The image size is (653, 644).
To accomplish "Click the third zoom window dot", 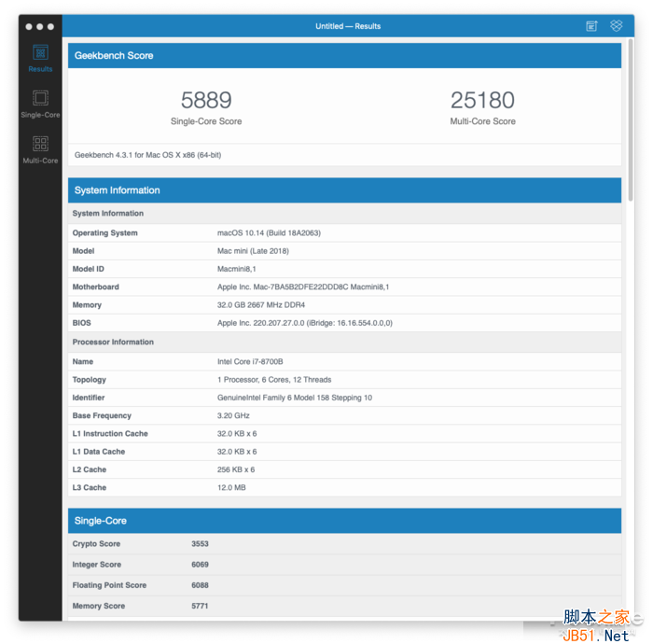I will click(50, 27).
